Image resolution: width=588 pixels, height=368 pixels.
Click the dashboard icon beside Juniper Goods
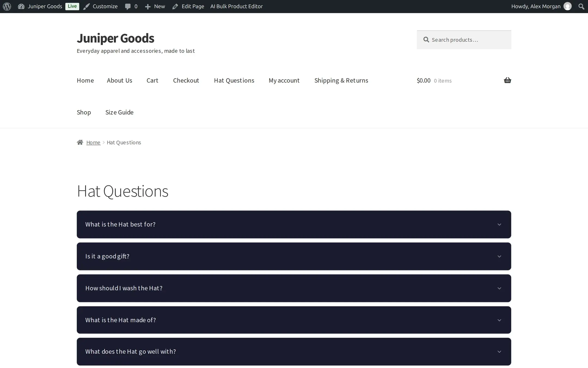[x=21, y=6]
